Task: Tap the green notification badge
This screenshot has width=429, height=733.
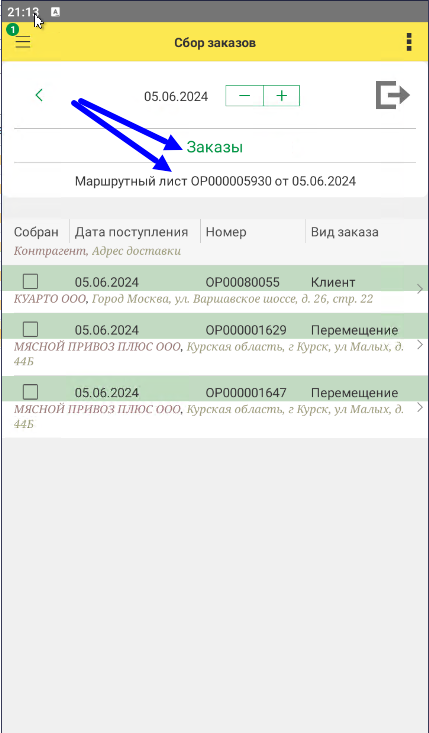Action: coord(12,29)
